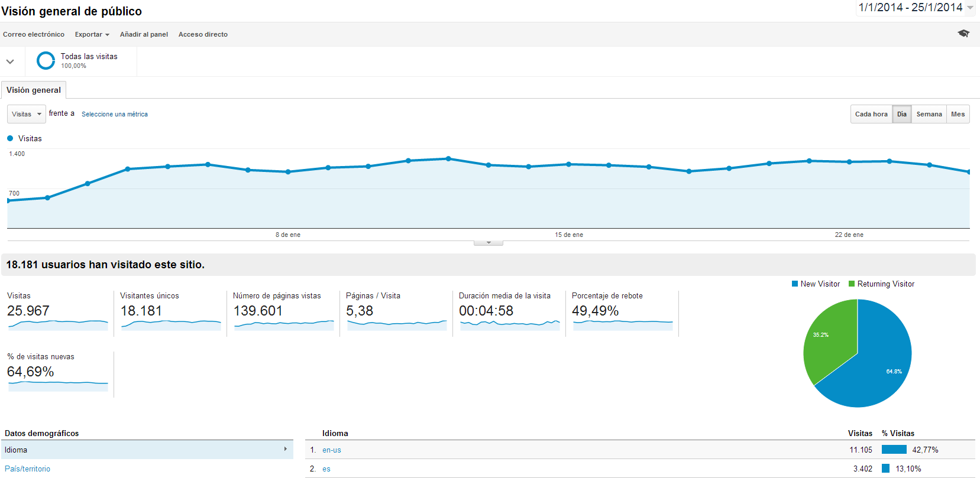
Task: Click the 42,77% visits bar
Action: coord(894,450)
